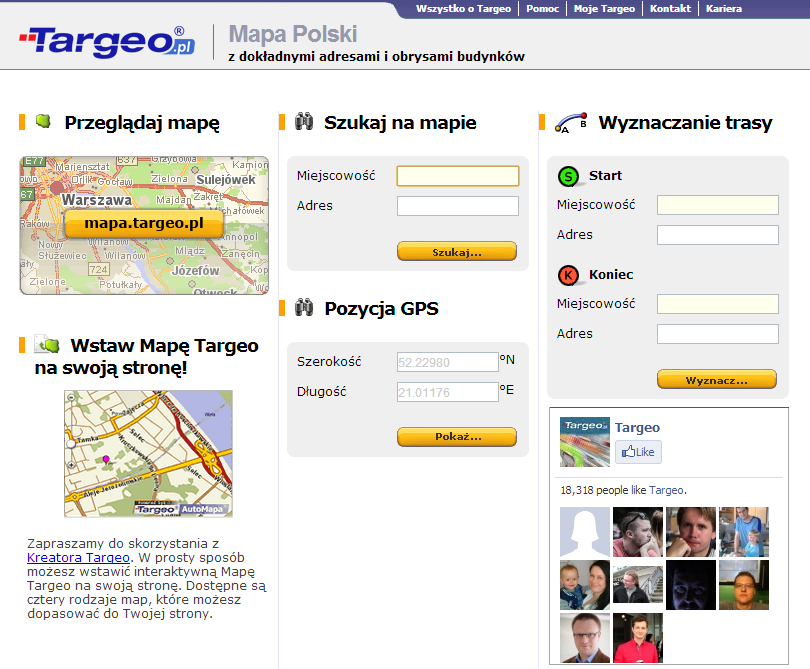The width and height of the screenshot is (810, 669).
Task: Click the Pozycja GPS heading
Action: (x=381, y=309)
